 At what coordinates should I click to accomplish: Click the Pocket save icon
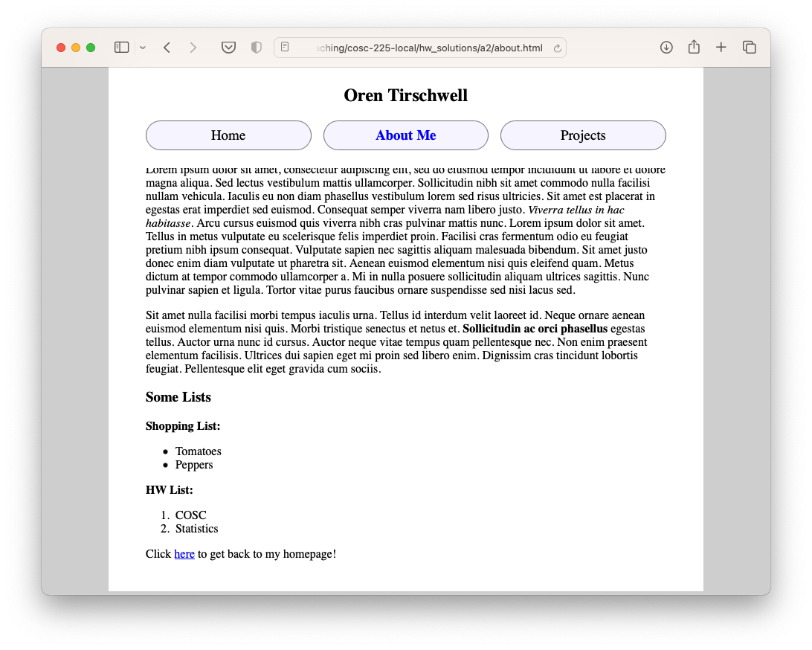228,48
